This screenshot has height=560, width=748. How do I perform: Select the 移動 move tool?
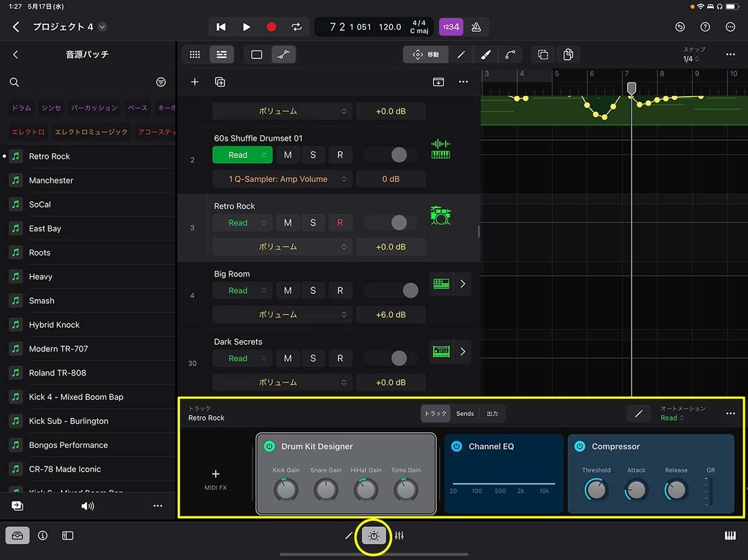tap(425, 55)
